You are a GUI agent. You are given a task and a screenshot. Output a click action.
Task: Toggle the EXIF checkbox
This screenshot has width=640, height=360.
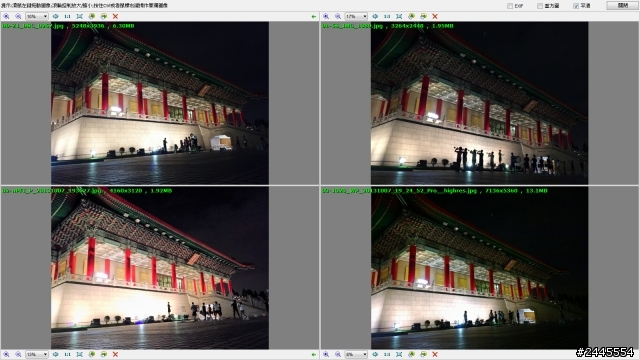coord(510,6)
